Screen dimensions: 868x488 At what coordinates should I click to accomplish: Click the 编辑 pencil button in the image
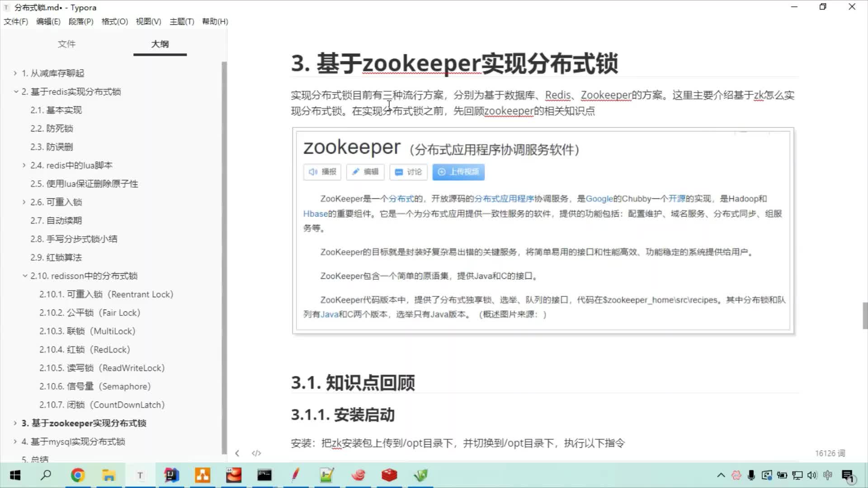point(365,172)
